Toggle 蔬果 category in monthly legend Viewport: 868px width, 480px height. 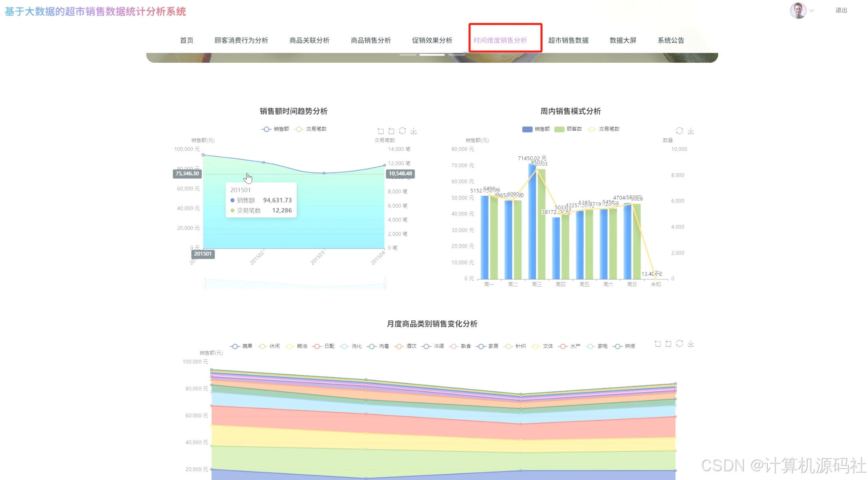pyautogui.click(x=241, y=346)
